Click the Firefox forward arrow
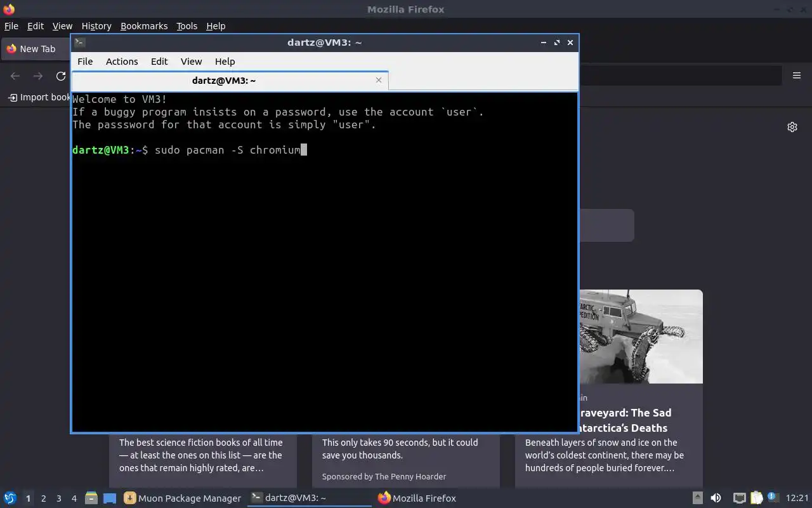Viewport: 812px width, 508px height. (x=38, y=76)
